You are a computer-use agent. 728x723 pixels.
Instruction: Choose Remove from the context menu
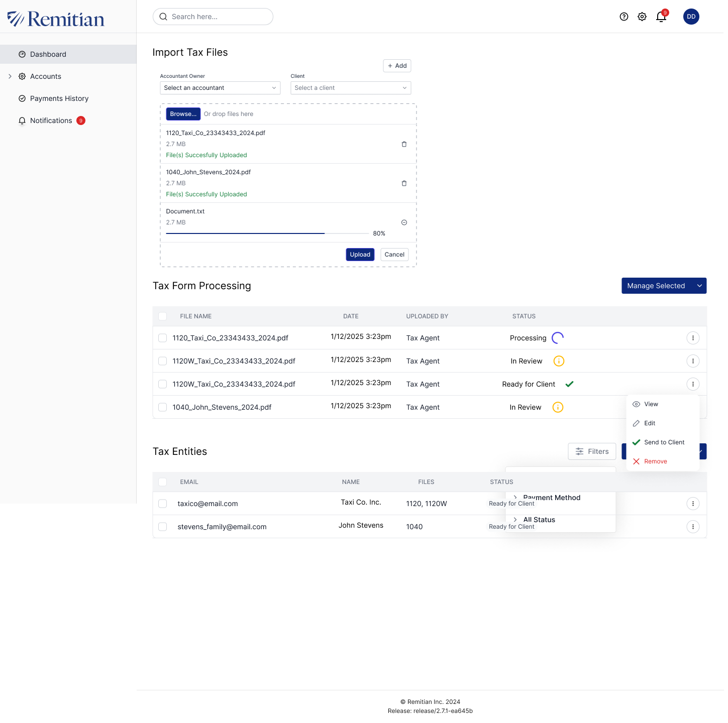click(663, 461)
